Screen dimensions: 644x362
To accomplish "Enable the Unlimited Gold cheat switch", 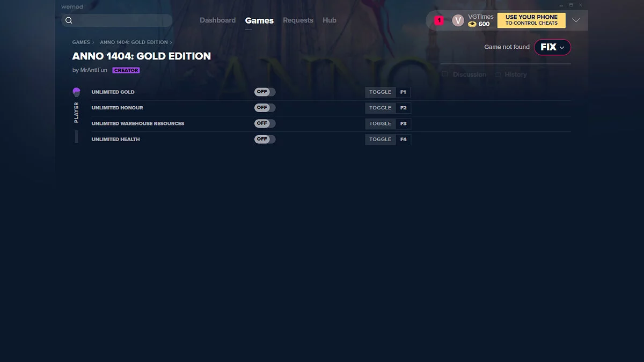I will tap(265, 92).
